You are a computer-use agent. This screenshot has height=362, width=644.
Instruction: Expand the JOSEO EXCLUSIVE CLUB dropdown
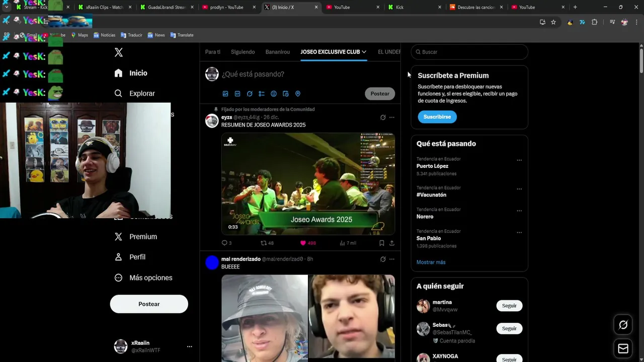[x=364, y=52]
